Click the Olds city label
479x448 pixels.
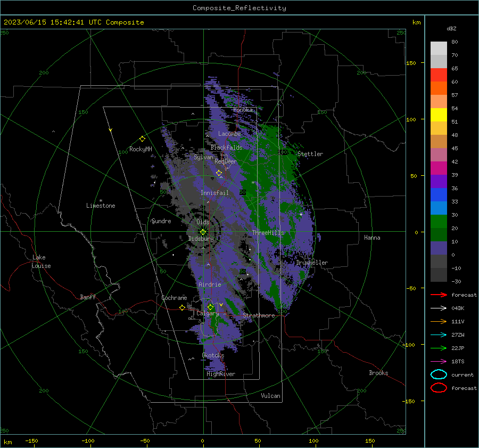[203, 222]
